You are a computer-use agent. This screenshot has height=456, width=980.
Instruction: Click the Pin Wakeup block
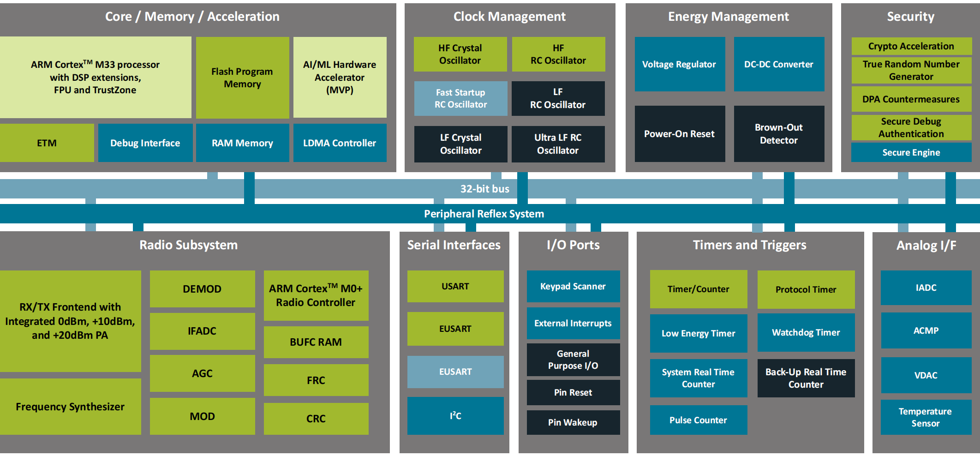573,422
